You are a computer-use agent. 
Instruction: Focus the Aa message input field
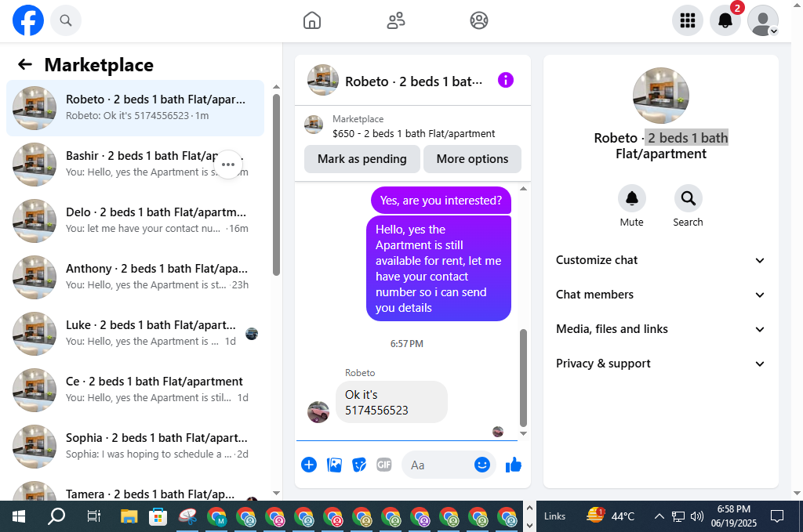click(441, 465)
